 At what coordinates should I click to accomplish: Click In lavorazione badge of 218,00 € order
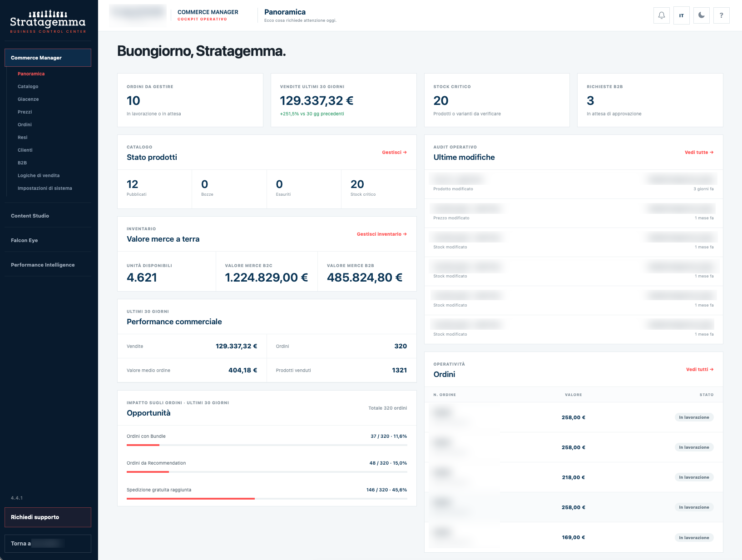coord(694,477)
